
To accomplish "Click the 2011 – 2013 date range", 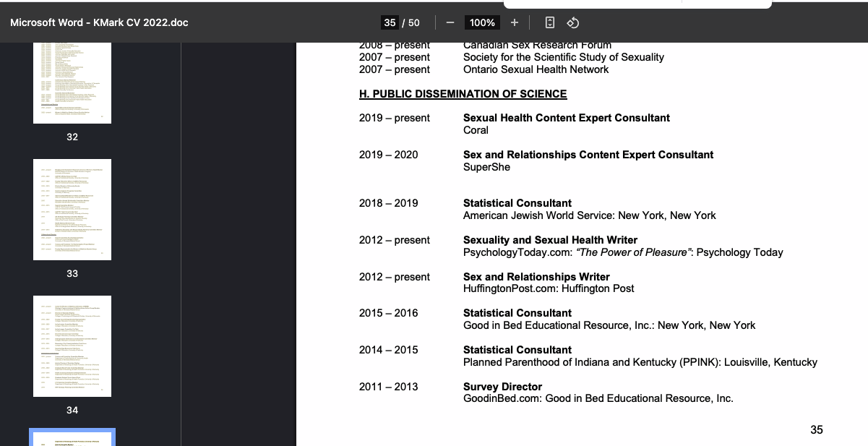I will 389,387.
